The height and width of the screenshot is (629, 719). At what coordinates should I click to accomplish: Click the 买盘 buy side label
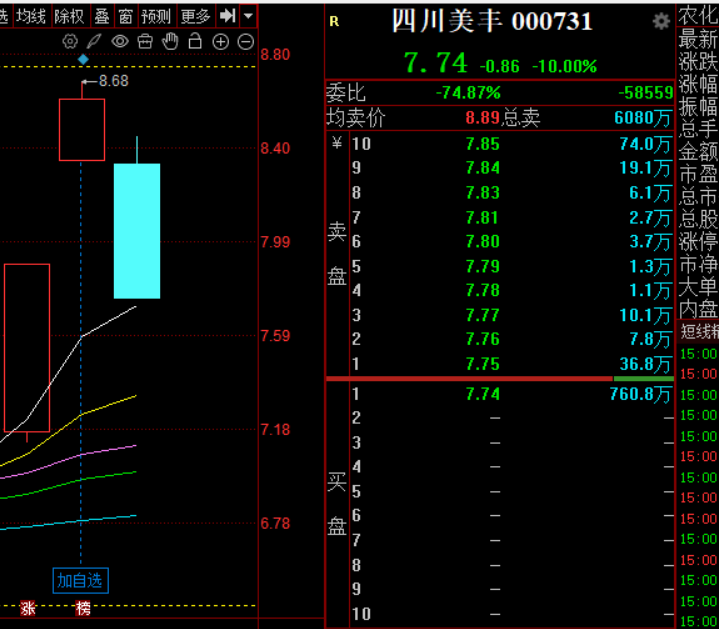point(337,504)
